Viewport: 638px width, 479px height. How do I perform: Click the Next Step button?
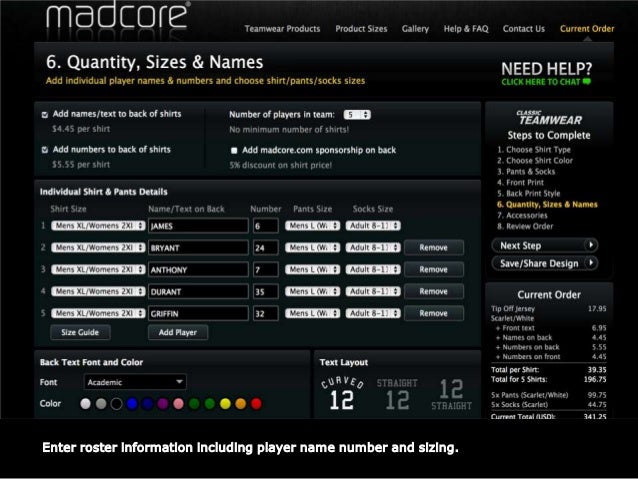pyautogui.click(x=545, y=245)
